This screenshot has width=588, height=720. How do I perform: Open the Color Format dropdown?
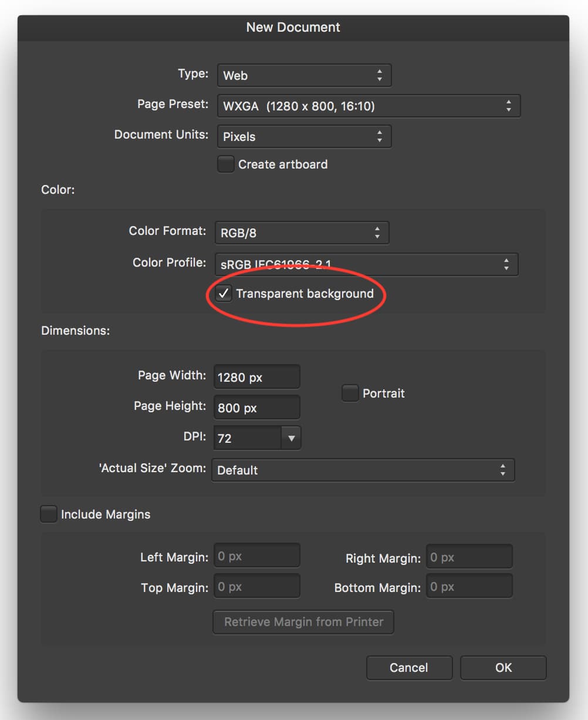tap(301, 233)
